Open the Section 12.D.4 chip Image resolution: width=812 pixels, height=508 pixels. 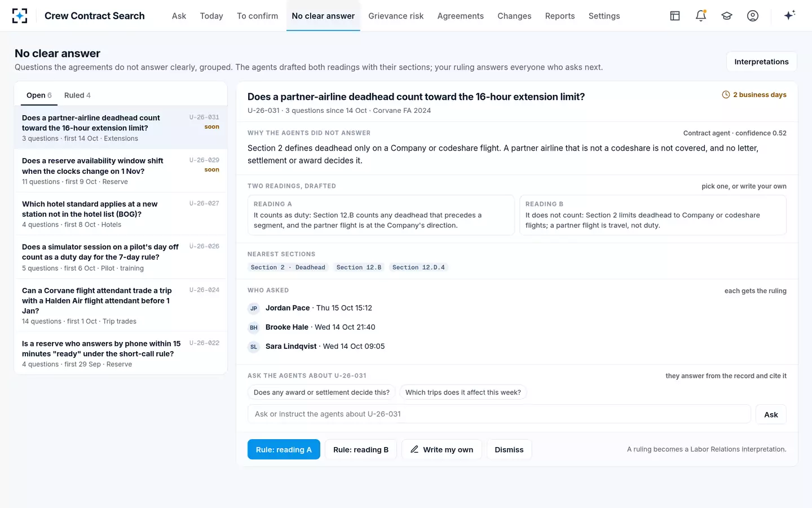coord(418,268)
